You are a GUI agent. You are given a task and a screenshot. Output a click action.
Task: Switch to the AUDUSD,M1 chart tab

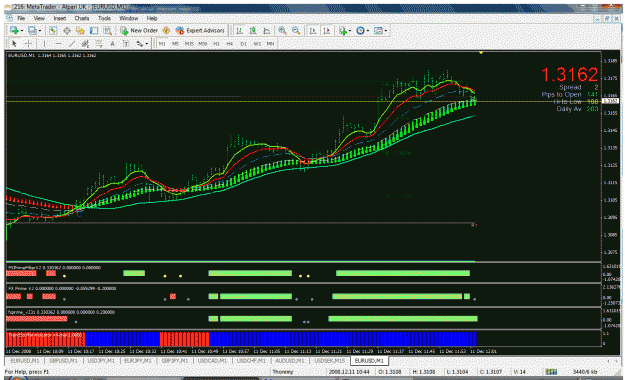(290, 361)
